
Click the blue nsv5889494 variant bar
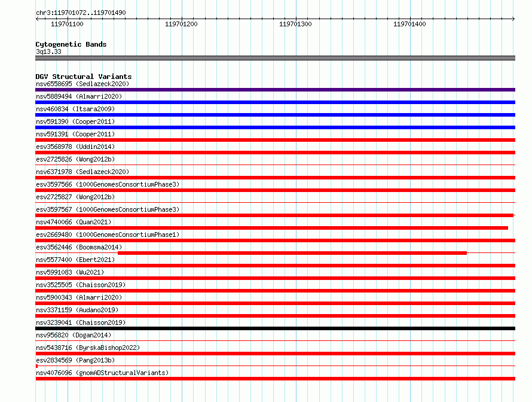[275, 102]
